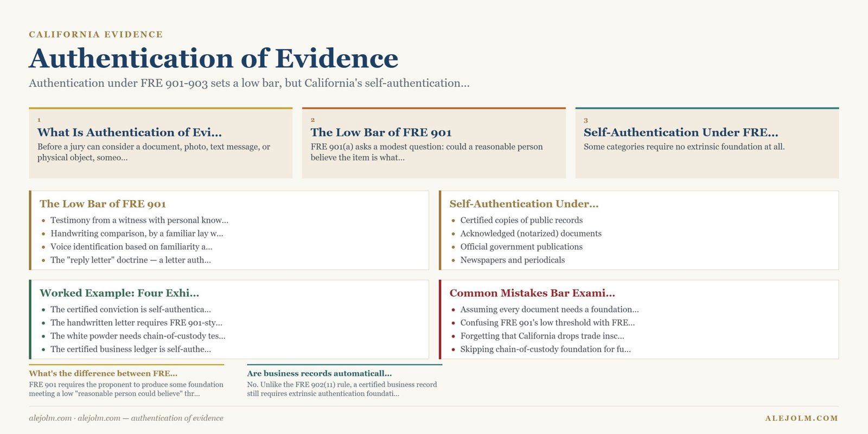Click the 'CALIFORNIA EVIDENCE' category label
This screenshot has width=868, height=434.
96,34
